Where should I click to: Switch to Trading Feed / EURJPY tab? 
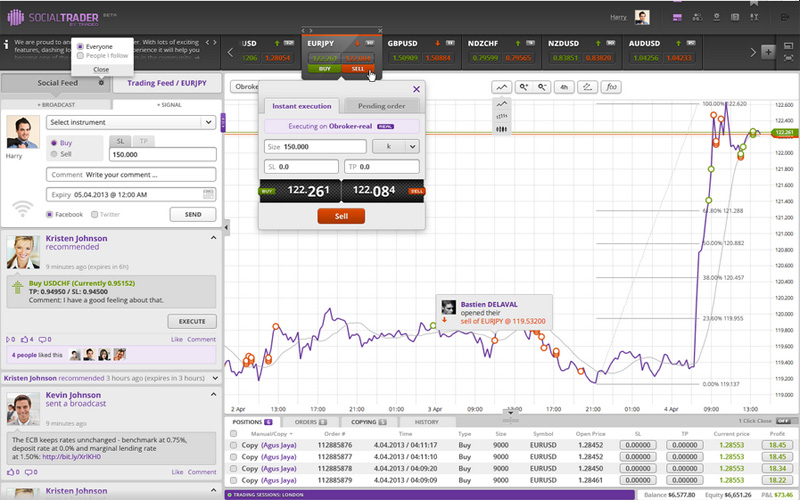click(x=167, y=83)
